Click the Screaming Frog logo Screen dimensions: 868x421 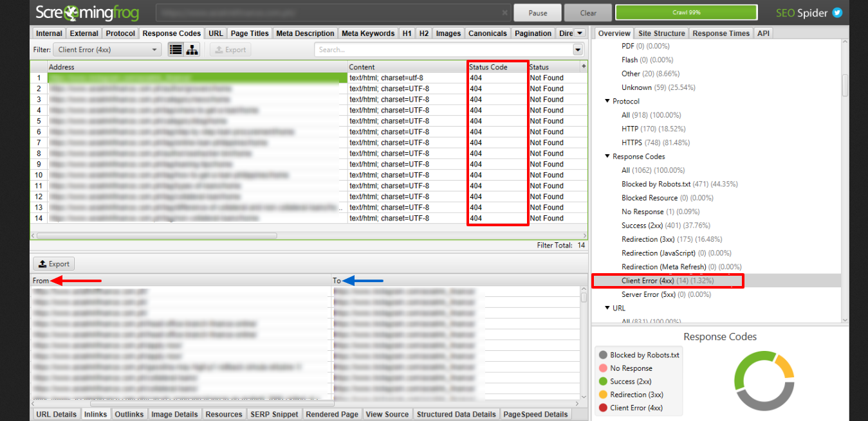tap(82, 13)
